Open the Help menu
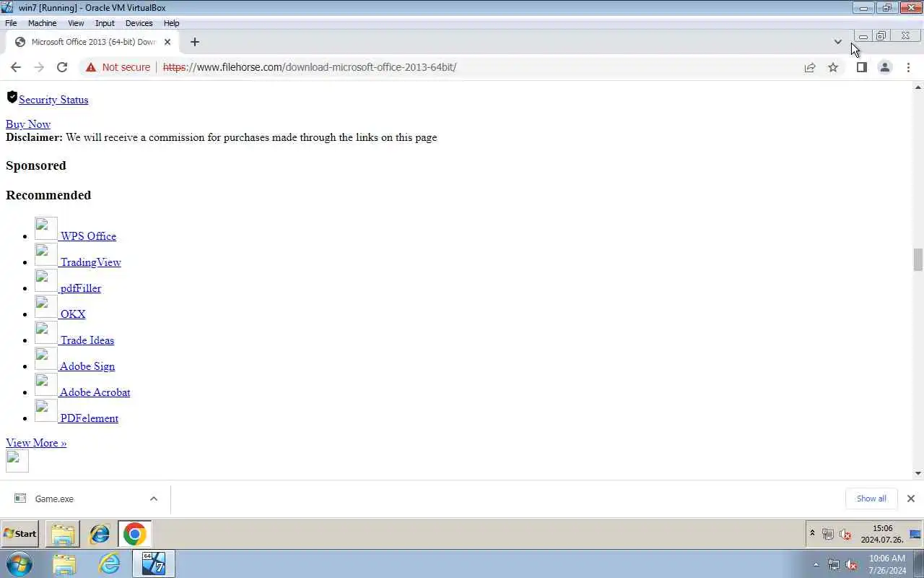The image size is (924, 578). click(171, 23)
